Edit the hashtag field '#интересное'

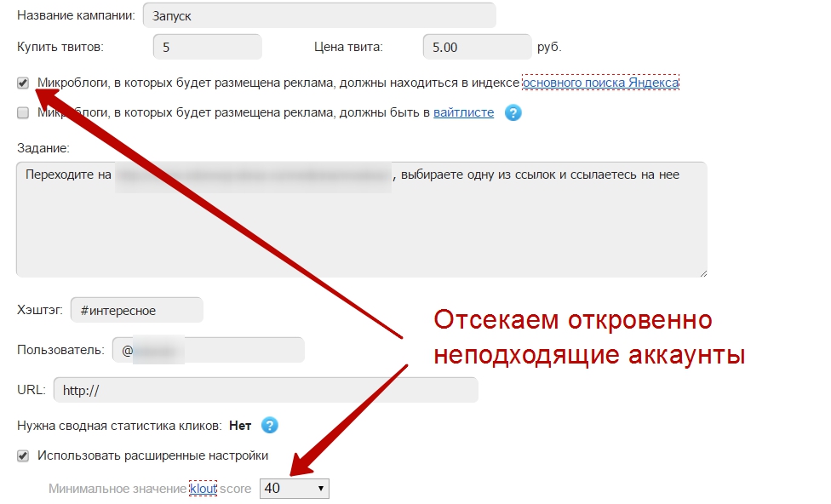[x=136, y=311]
